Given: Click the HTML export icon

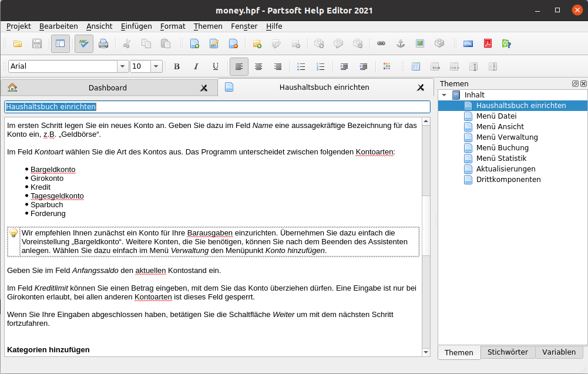Looking at the screenshot, I should click(x=468, y=43).
